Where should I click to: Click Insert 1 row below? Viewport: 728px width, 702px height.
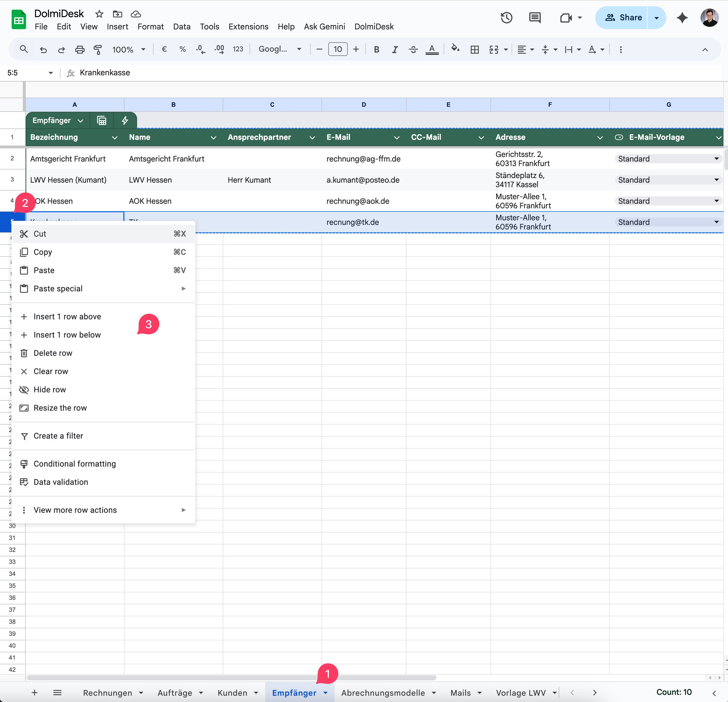pos(67,335)
